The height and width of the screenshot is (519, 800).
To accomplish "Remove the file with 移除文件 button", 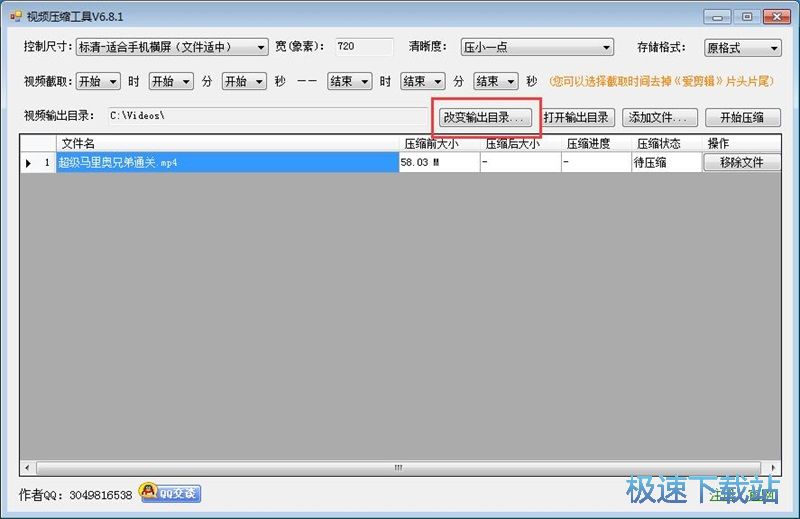I will point(742,162).
